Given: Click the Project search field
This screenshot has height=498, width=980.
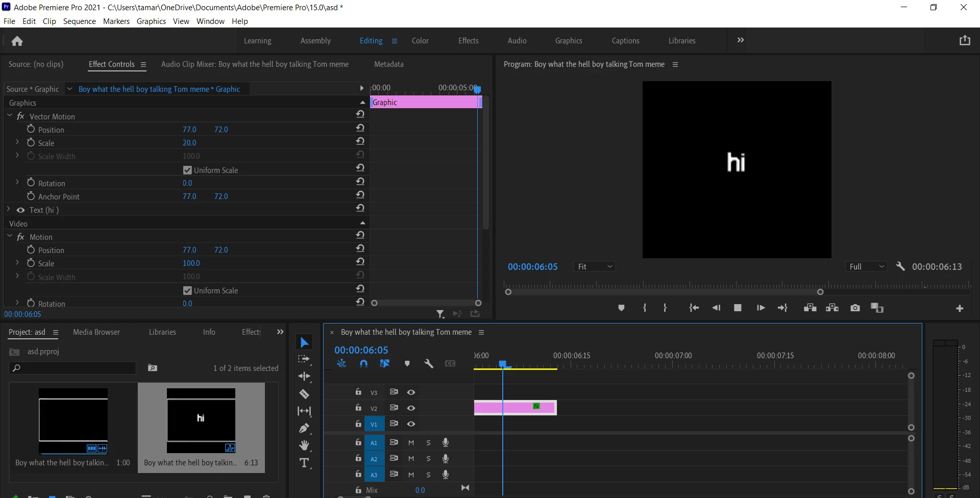Looking at the screenshot, I should (x=72, y=368).
